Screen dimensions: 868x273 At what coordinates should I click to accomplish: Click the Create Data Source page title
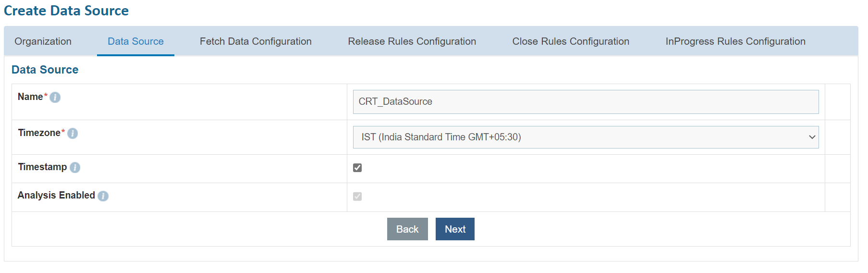pos(66,11)
